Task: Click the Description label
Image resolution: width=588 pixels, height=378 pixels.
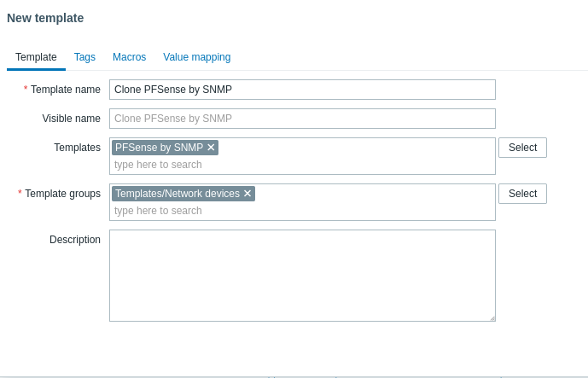Action: pos(74,240)
